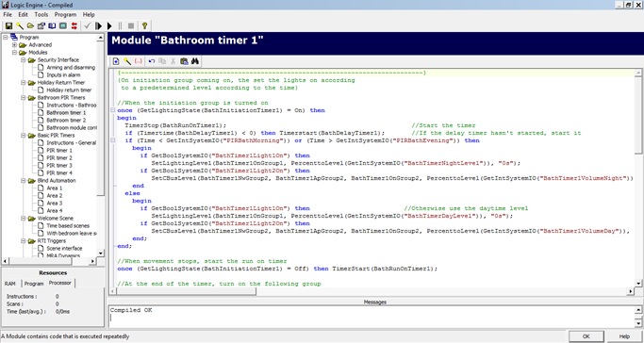Click the wand icon in editor toolbar
The image size is (644, 343).
pos(127,61)
